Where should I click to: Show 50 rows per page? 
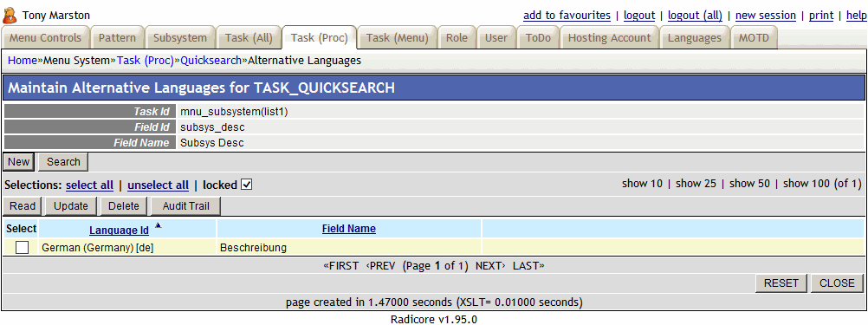tap(749, 183)
